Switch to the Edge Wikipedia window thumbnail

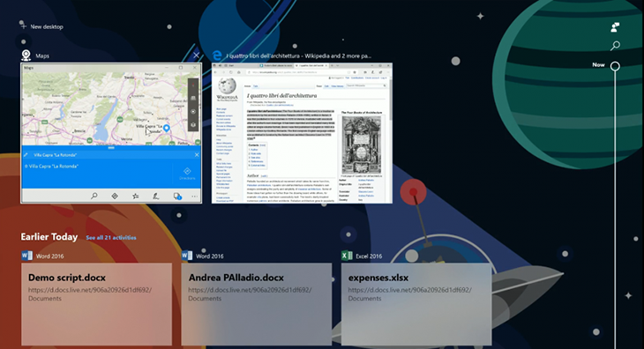click(302, 133)
